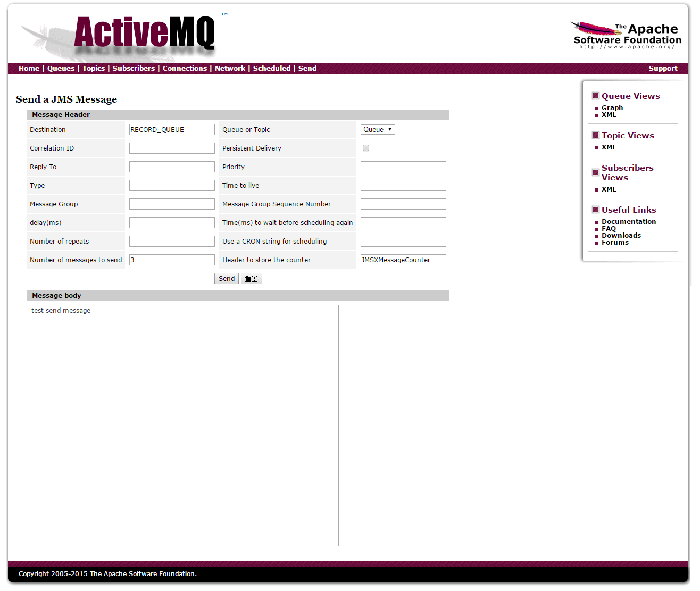The height and width of the screenshot is (591, 700).
Task: Open the Documentation link
Action: tap(629, 221)
